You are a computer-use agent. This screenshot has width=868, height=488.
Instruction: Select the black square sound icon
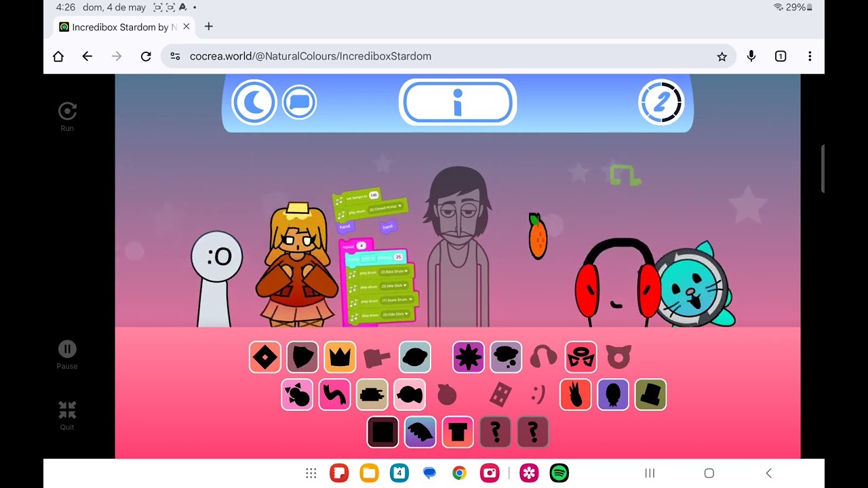(x=383, y=432)
